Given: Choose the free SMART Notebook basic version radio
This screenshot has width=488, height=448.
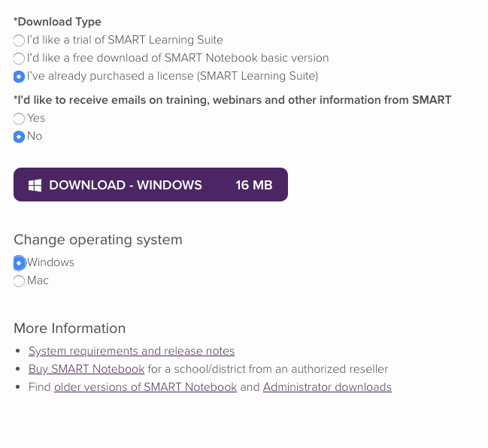Looking at the screenshot, I should [19, 59].
